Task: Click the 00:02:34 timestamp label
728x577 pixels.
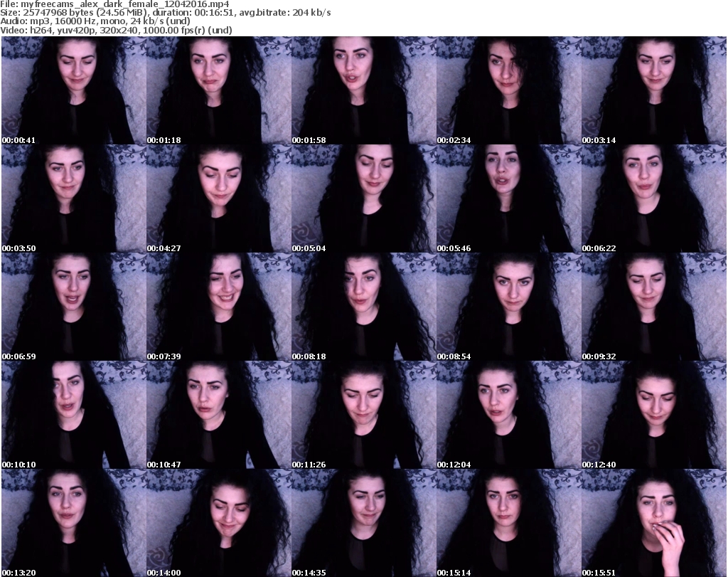Action: (454, 140)
